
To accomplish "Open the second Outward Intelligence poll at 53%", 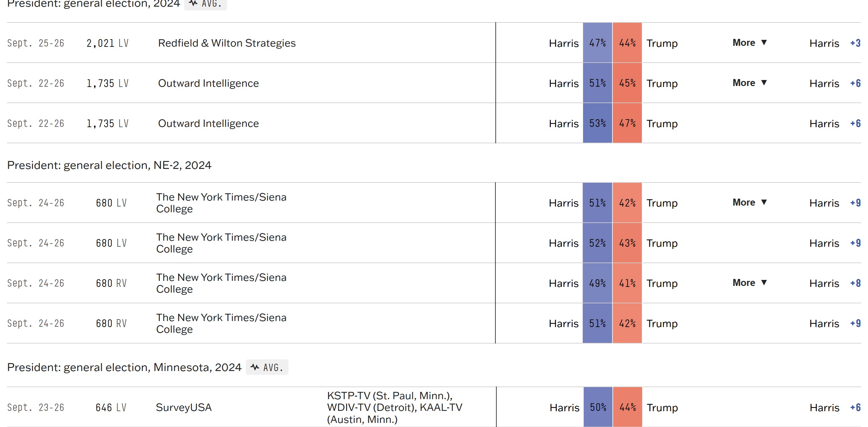I will click(208, 123).
